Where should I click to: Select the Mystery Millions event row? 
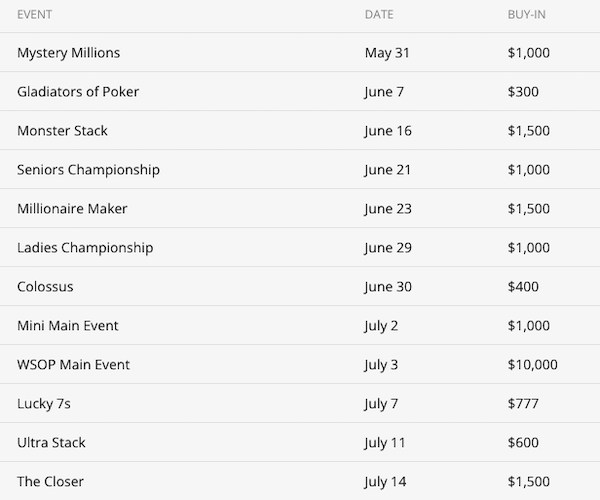click(69, 53)
